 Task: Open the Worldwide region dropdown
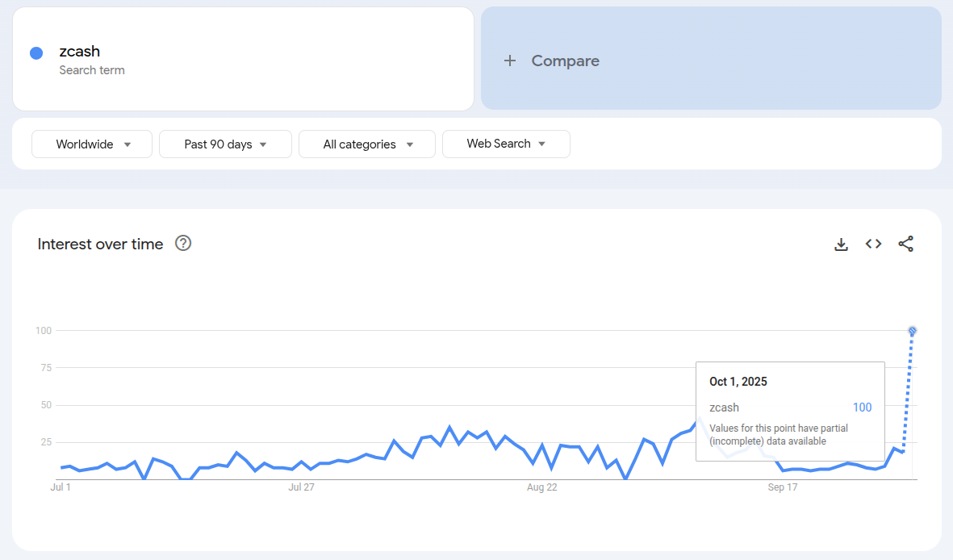point(92,144)
